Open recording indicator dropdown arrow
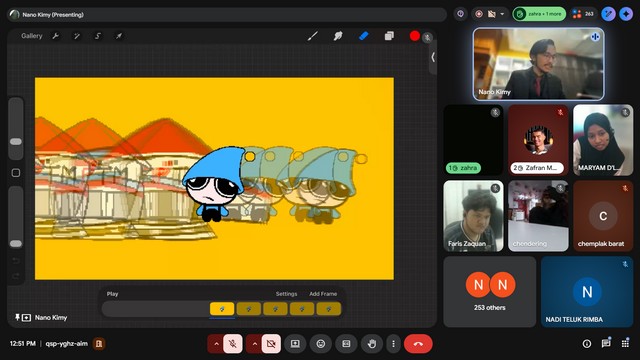The image size is (640, 360). [x=502, y=14]
